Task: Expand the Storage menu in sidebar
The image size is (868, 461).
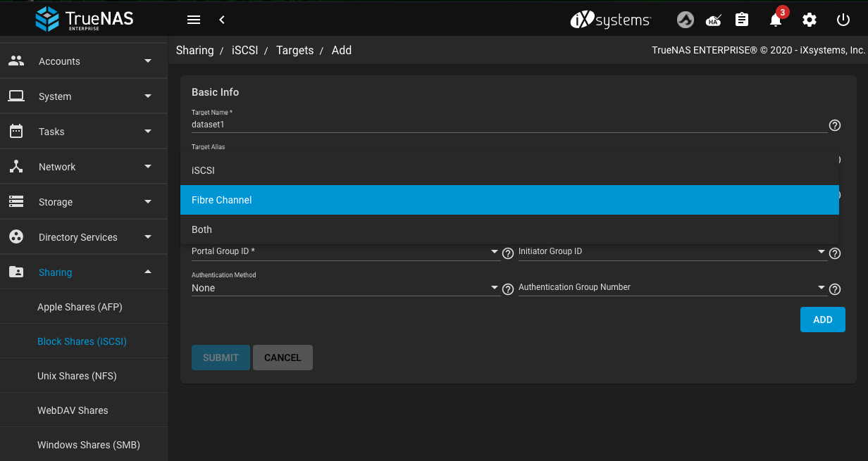Action: pos(84,202)
